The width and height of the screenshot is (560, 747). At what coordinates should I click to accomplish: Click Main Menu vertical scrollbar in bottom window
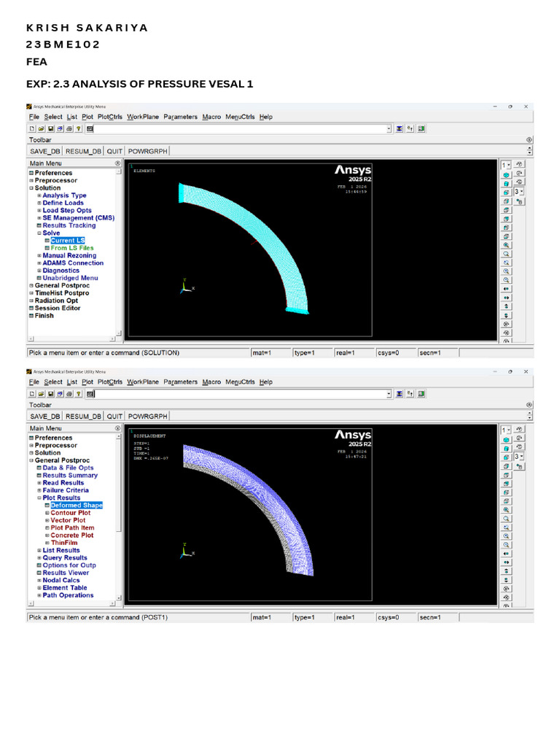[x=119, y=517]
